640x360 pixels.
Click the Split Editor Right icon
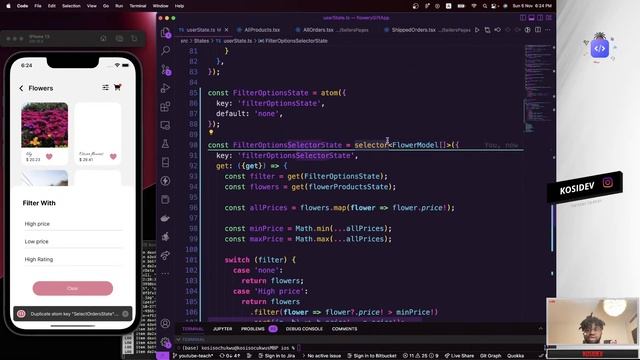click(538, 30)
